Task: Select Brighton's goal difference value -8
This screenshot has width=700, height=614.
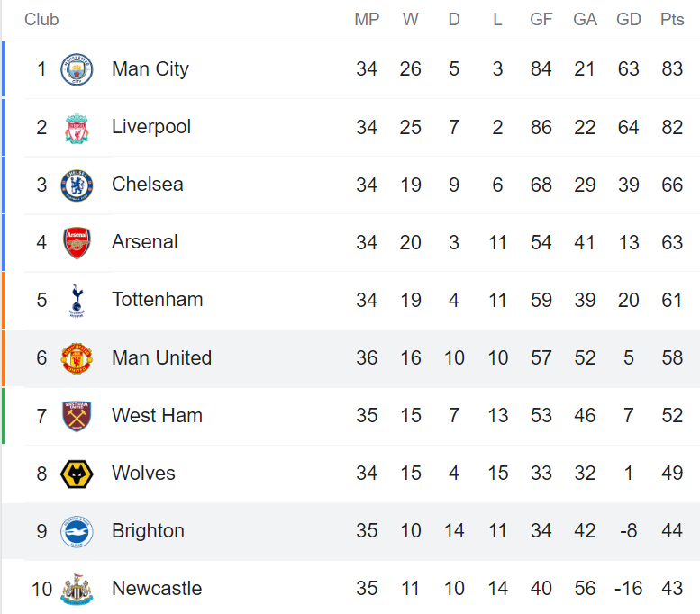Action: 629,531
